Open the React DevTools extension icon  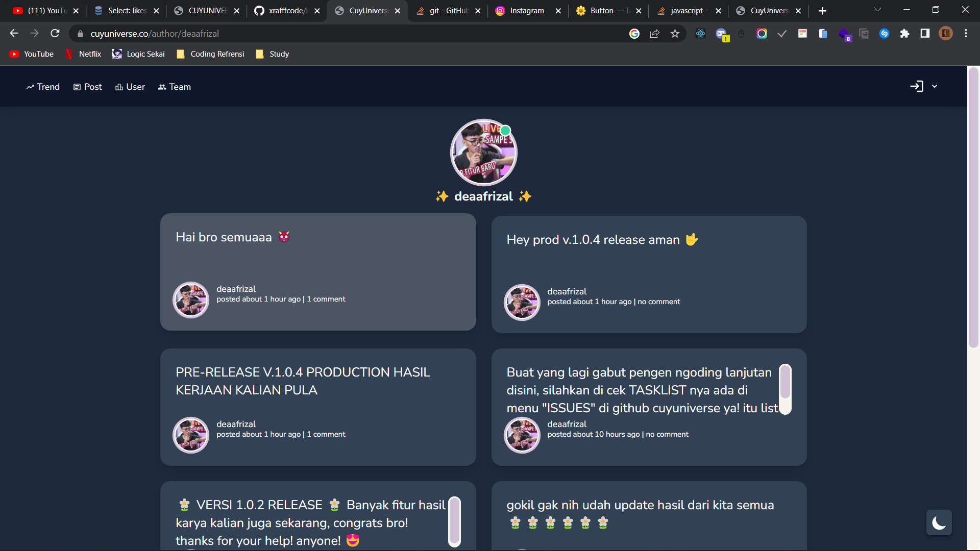coord(700,34)
